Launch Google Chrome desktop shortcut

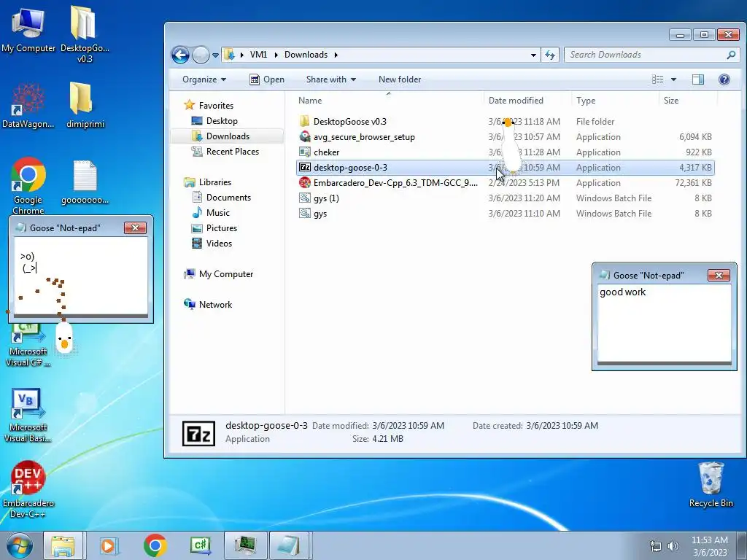(x=28, y=186)
